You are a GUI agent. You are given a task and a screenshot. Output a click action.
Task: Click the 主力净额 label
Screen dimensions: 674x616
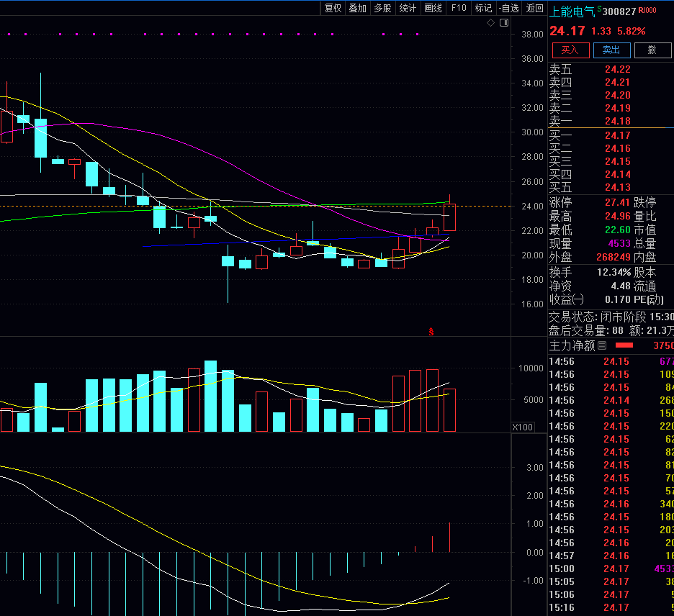tap(572, 345)
